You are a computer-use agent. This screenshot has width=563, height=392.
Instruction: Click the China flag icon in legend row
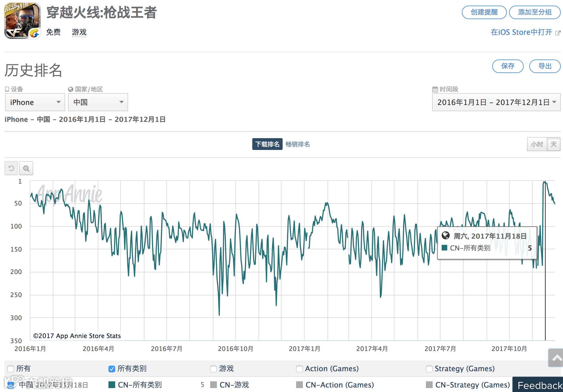coord(11,384)
